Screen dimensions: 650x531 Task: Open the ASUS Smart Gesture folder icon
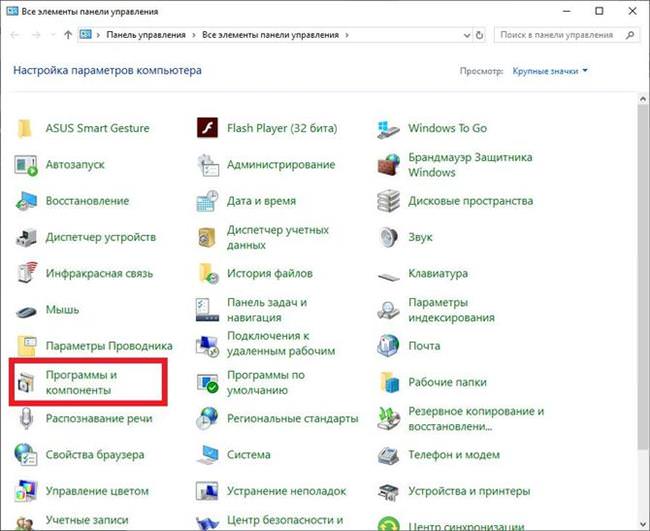25,128
